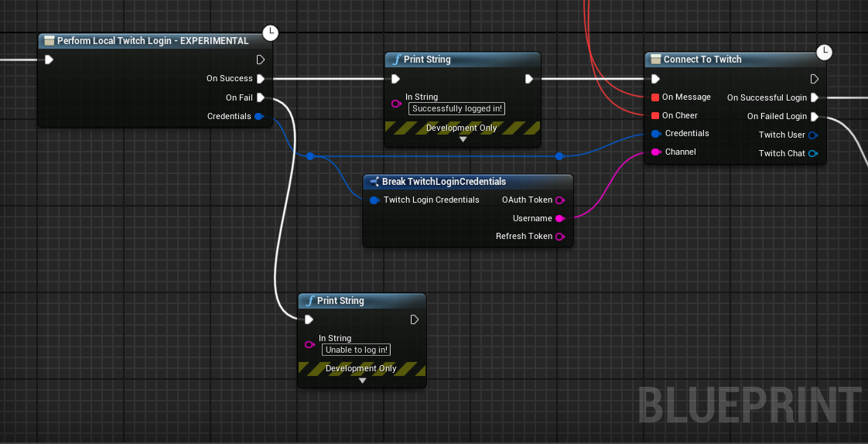Click the magenta Channel input pin
Image resolution: width=868 pixels, height=444 pixels.
coord(655,152)
